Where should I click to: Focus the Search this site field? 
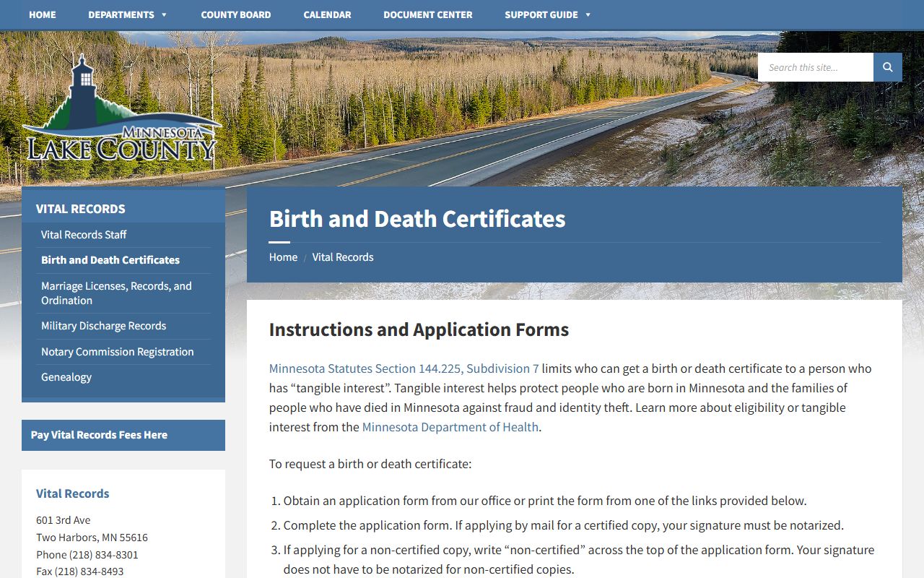click(816, 67)
